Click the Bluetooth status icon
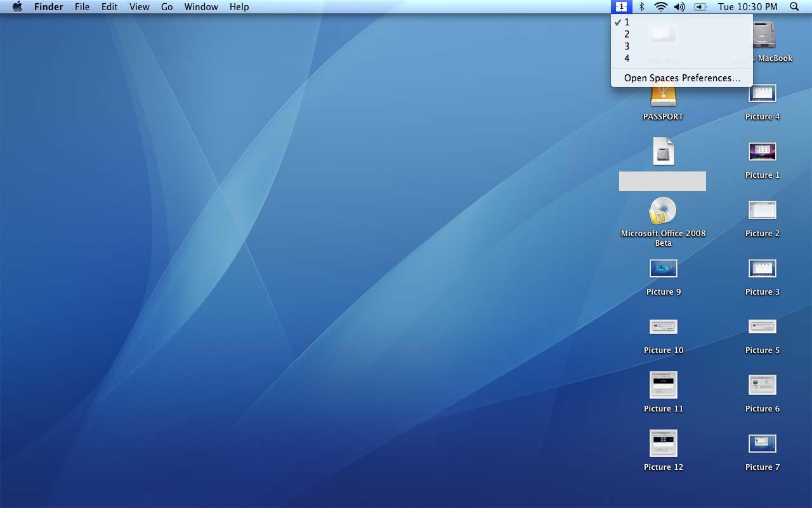The height and width of the screenshot is (508, 812). (x=641, y=7)
